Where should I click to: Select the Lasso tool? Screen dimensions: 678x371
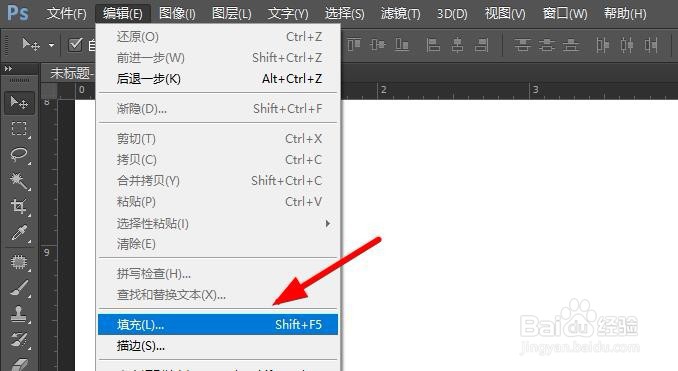click(19, 155)
